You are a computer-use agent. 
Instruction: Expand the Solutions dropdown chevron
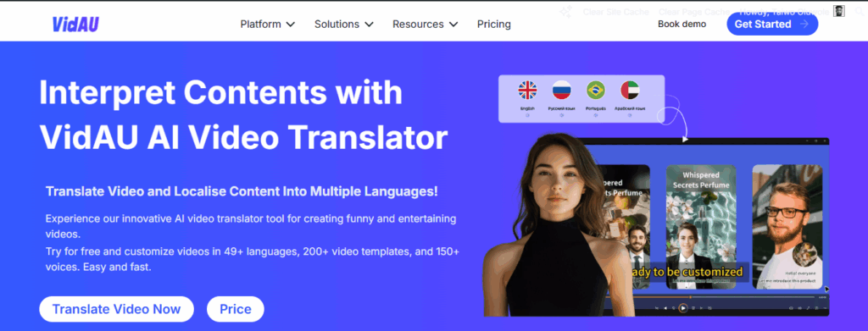pos(369,25)
